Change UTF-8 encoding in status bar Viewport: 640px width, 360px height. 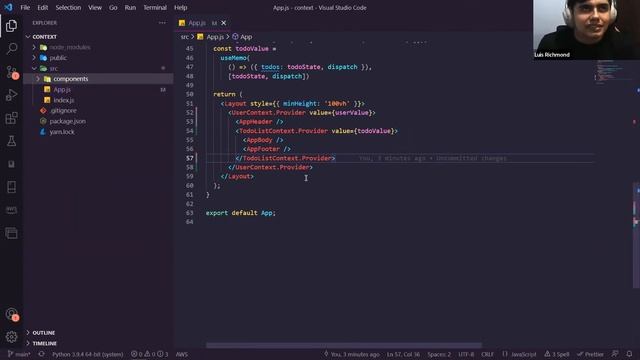(466, 354)
